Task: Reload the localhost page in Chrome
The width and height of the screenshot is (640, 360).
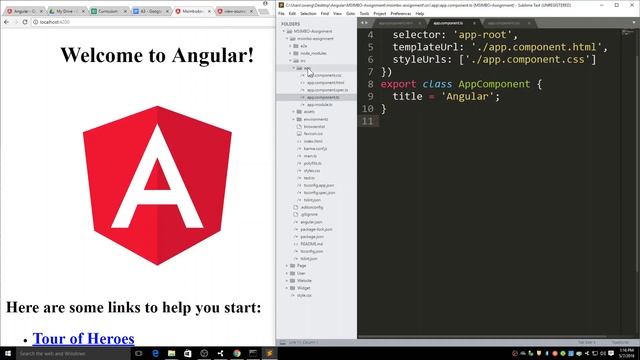Action: [25, 22]
